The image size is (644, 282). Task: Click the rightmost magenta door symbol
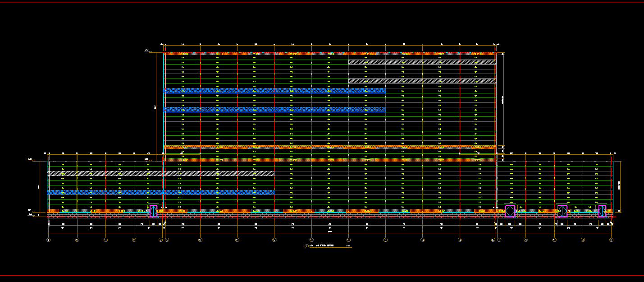(602, 211)
